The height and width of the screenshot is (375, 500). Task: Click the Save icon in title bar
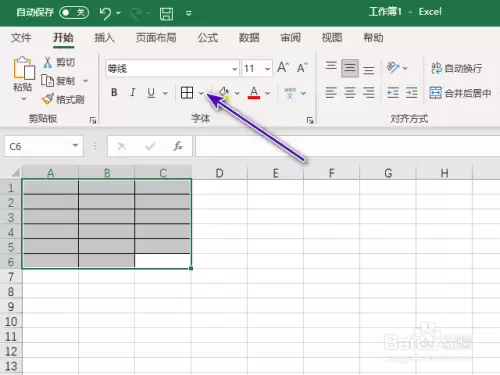[166, 14]
